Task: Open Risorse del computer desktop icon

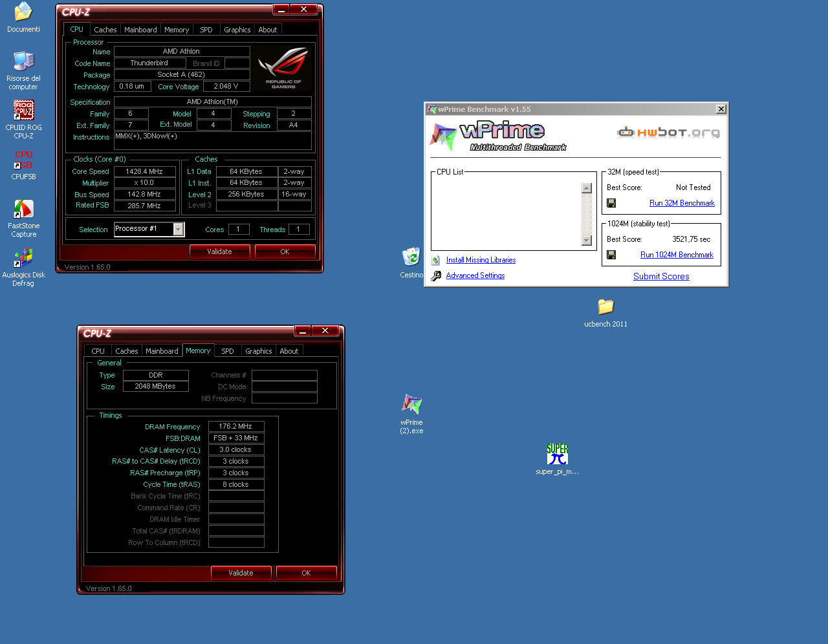Action: coord(23,61)
